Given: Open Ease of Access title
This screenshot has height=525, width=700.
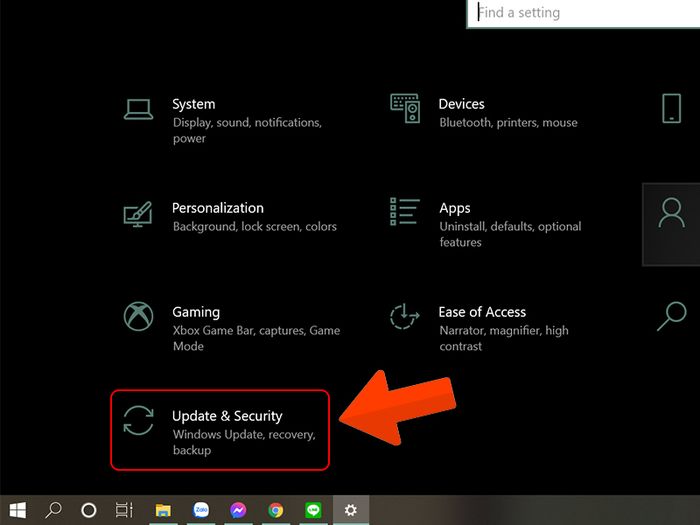Looking at the screenshot, I should click(482, 312).
